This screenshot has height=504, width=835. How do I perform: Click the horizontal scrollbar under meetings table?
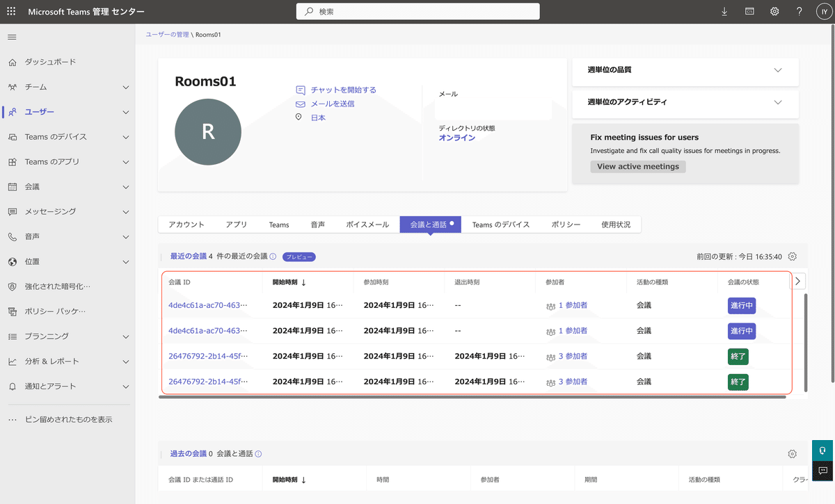pos(472,396)
